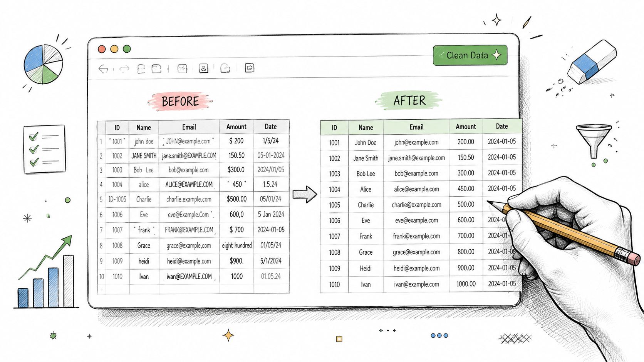Select "Heidi" in the AFTER table
Image resolution: width=644 pixels, height=362 pixels.
(x=366, y=269)
